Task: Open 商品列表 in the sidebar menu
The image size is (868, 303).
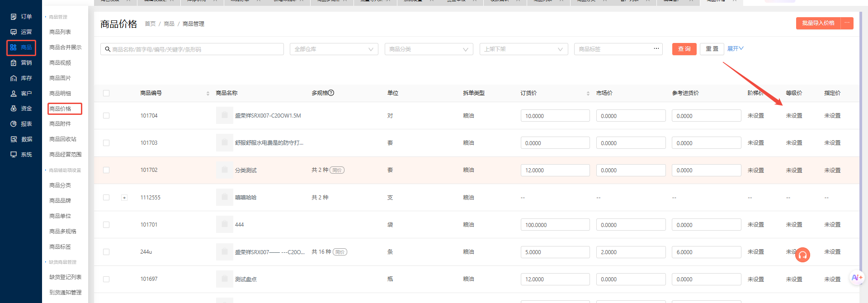Action: [60, 32]
